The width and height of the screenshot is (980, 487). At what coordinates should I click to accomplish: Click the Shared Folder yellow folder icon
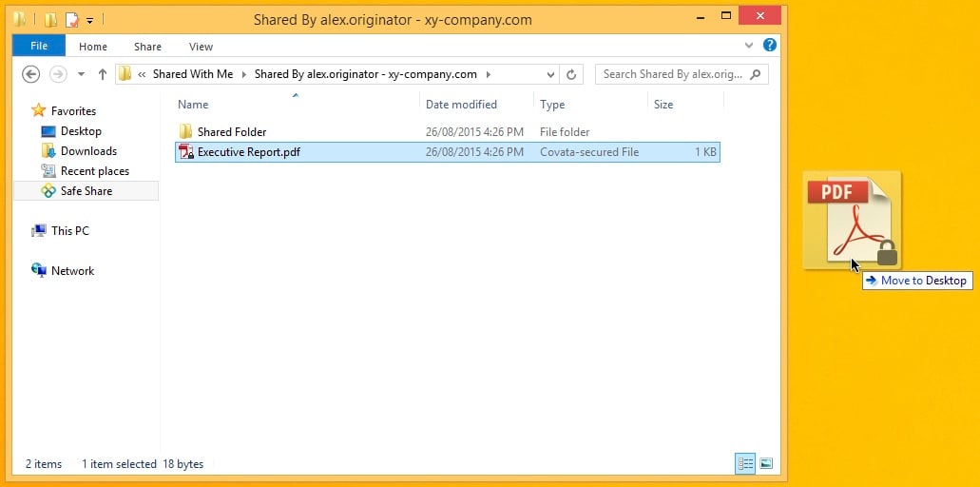point(185,131)
